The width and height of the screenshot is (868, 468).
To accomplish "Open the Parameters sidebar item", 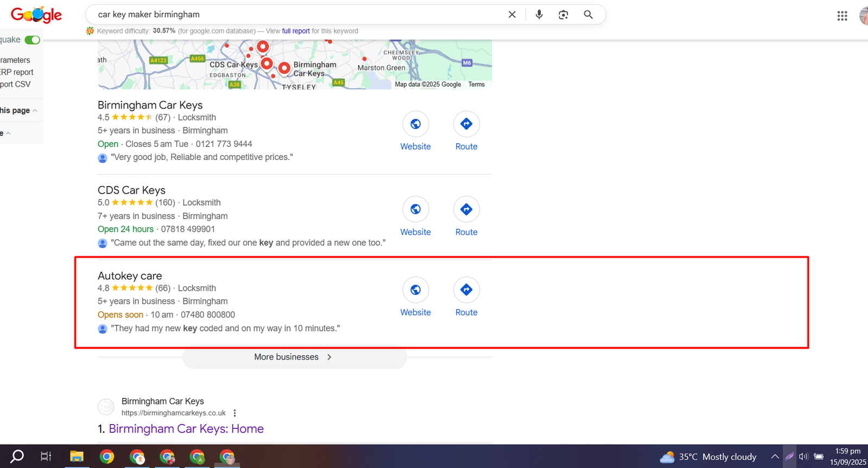I will 15,60.
